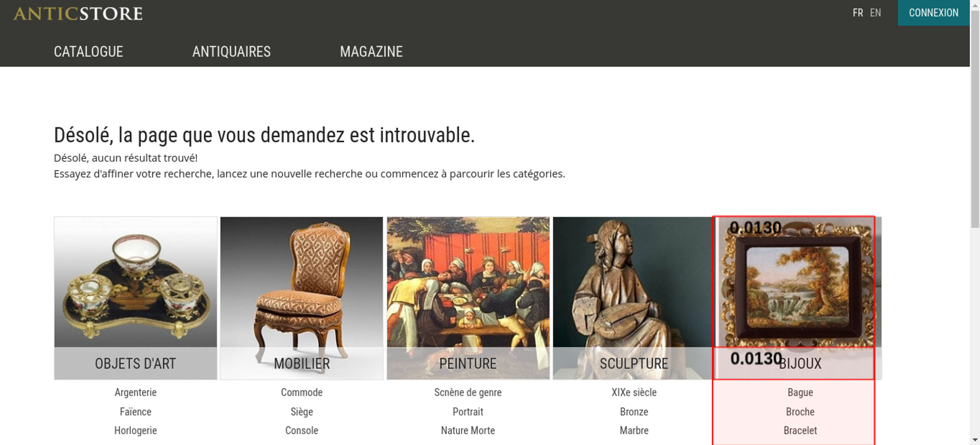Select the Scène de genre link
Image resolution: width=980 pixels, height=445 pixels.
pos(468,392)
